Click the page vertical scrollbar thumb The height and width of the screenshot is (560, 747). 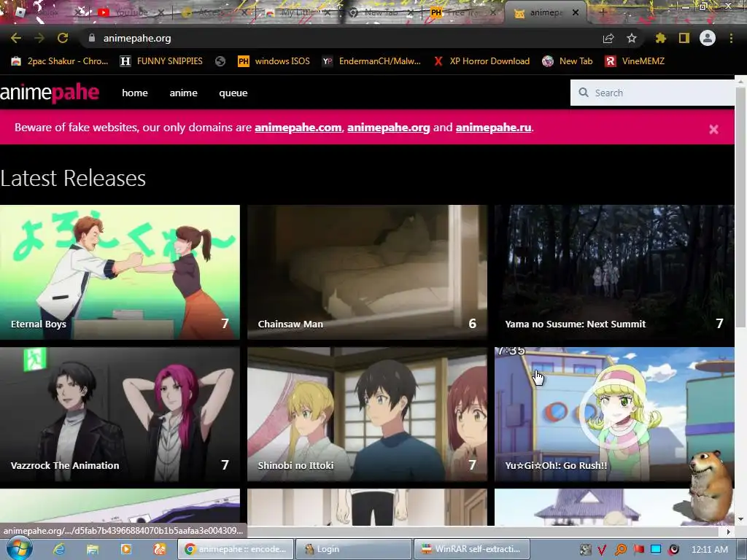click(x=740, y=207)
